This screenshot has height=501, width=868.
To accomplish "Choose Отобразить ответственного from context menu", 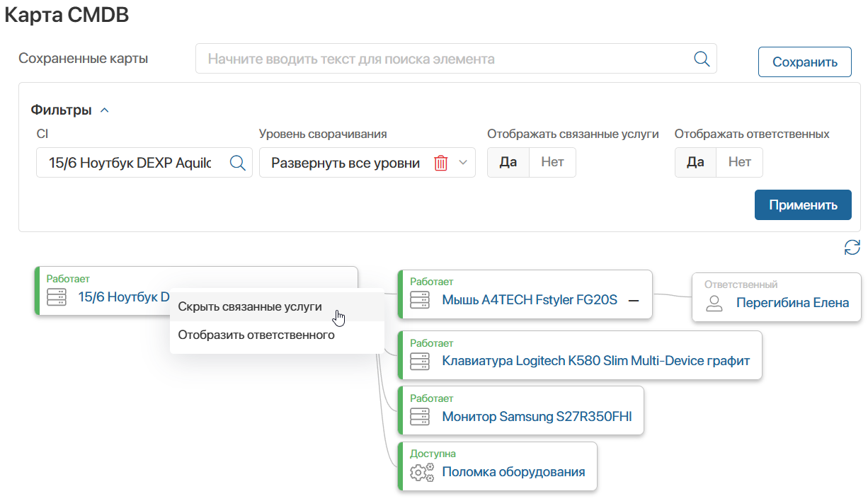I will tap(277, 335).
